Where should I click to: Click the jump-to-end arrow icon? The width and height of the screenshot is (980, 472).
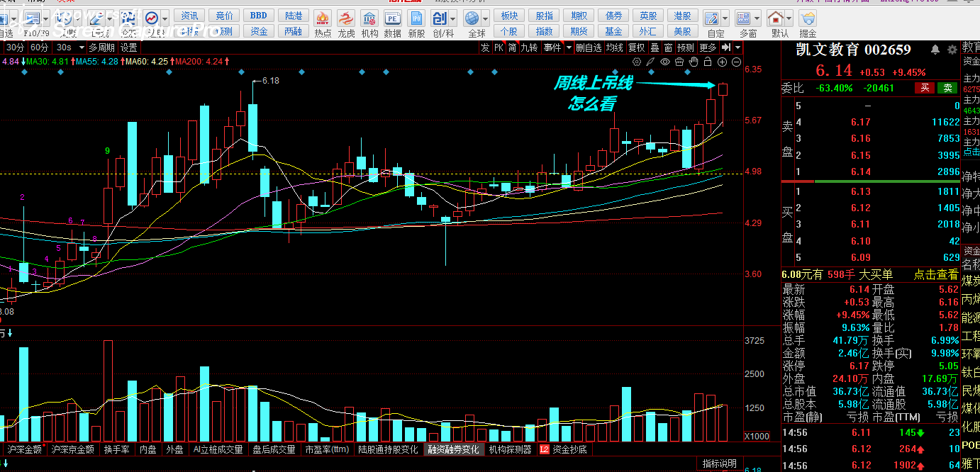coord(726,47)
